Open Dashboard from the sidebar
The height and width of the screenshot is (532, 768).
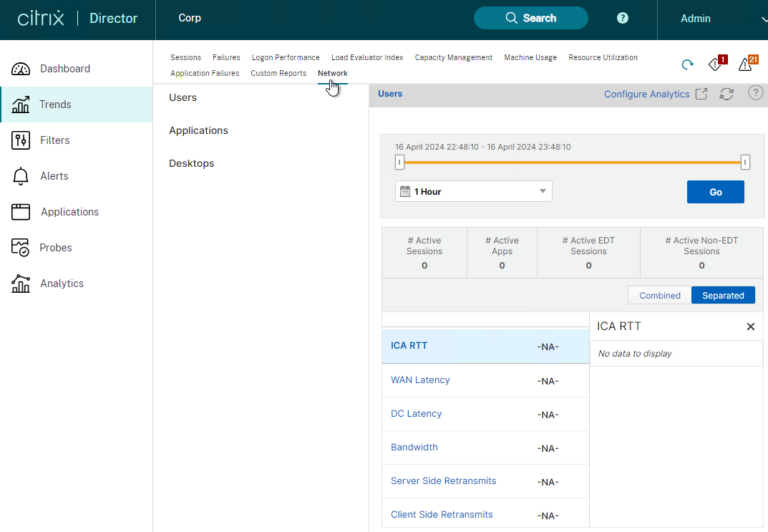(x=64, y=69)
